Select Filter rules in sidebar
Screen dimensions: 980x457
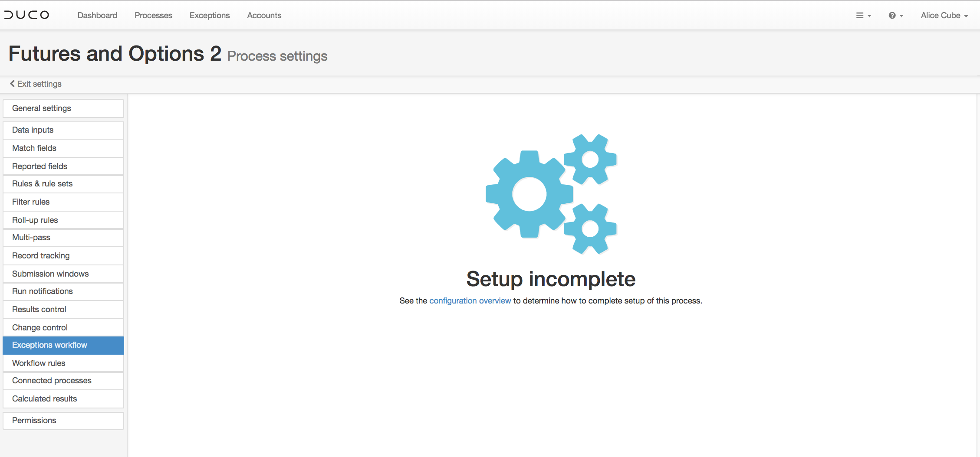(63, 202)
